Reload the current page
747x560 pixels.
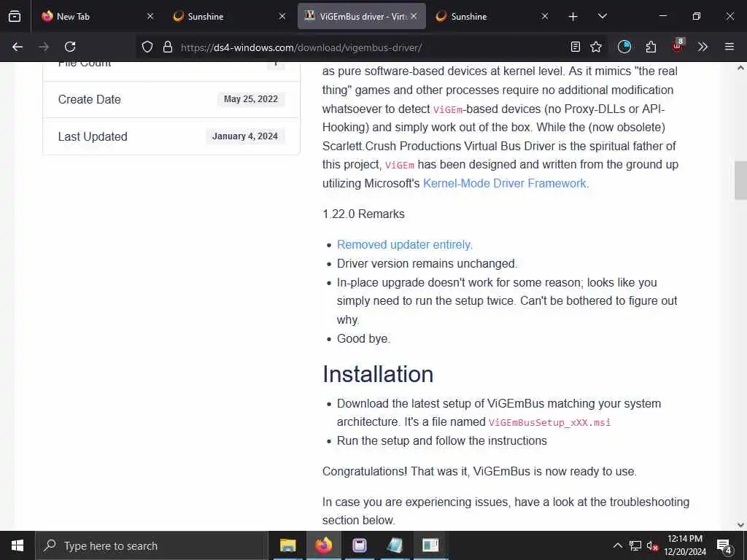click(x=70, y=47)
